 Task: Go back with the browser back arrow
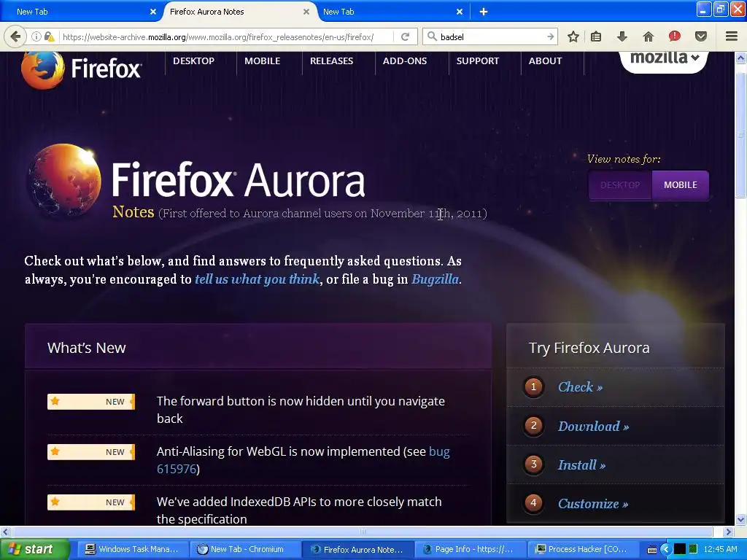15,36
